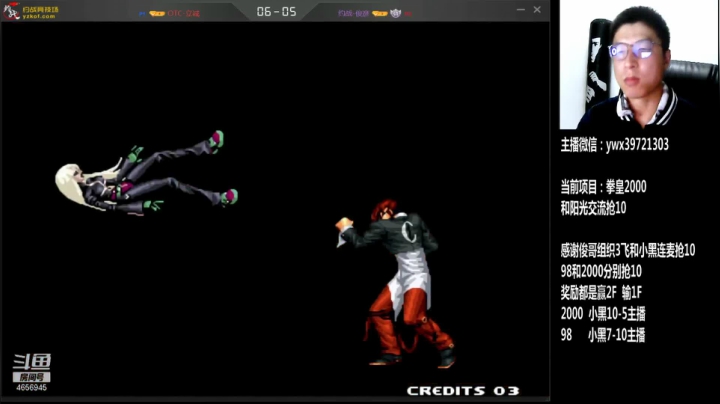Click the line '和阳光交流抢10'

coord(593,208)
